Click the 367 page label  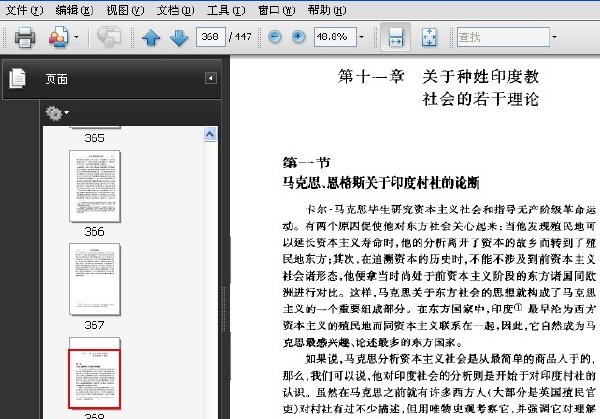(95, 325)
